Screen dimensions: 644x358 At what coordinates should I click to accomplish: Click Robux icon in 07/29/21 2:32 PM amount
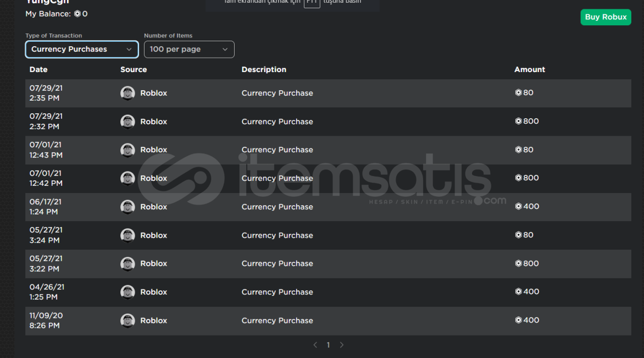point(518,121)
